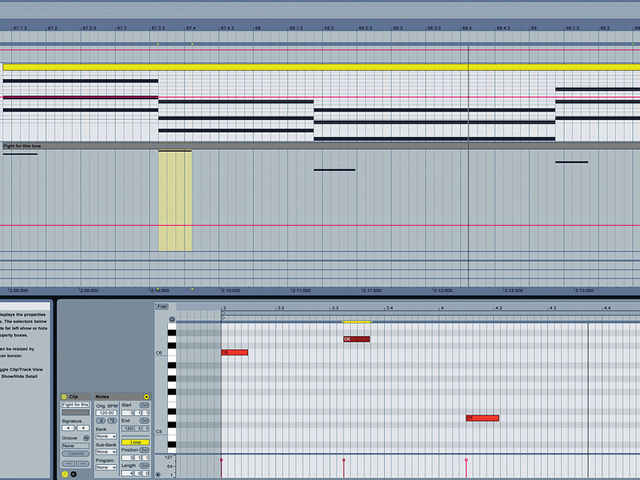This screenshot has width=640, height=480.
Task: Select the 'Fight for this love' clip title bar
Action: click(320, 146)
